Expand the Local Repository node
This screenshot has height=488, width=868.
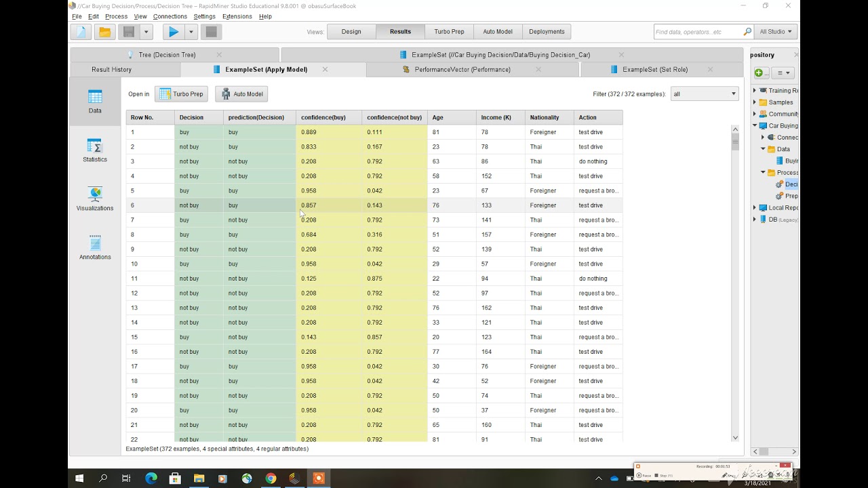point(755,208)
